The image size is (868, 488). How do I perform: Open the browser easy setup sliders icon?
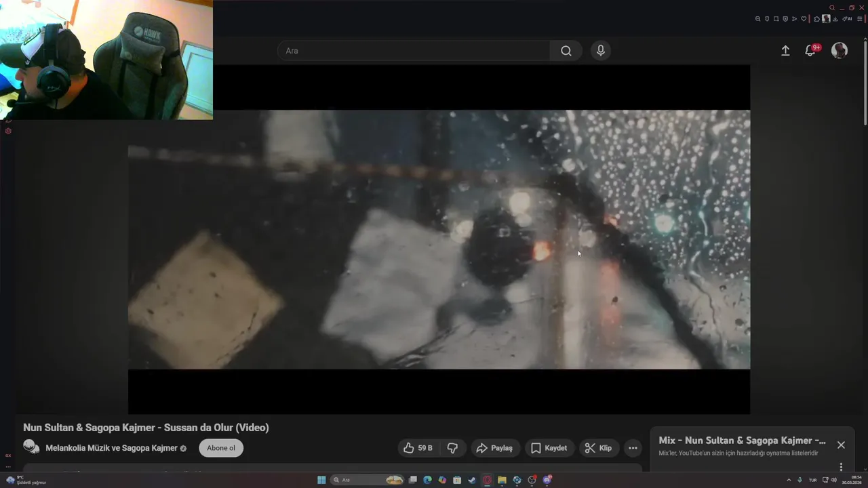coord(860,19)
